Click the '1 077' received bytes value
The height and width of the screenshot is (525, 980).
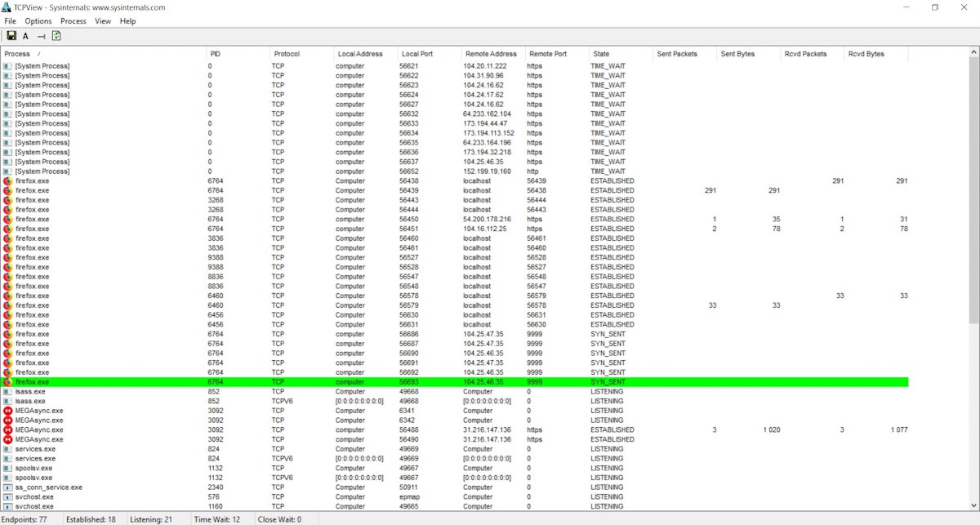(899, 430)
